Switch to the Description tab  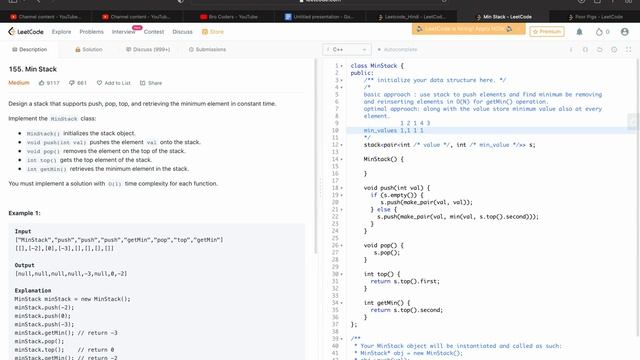(x=29, y=49)
